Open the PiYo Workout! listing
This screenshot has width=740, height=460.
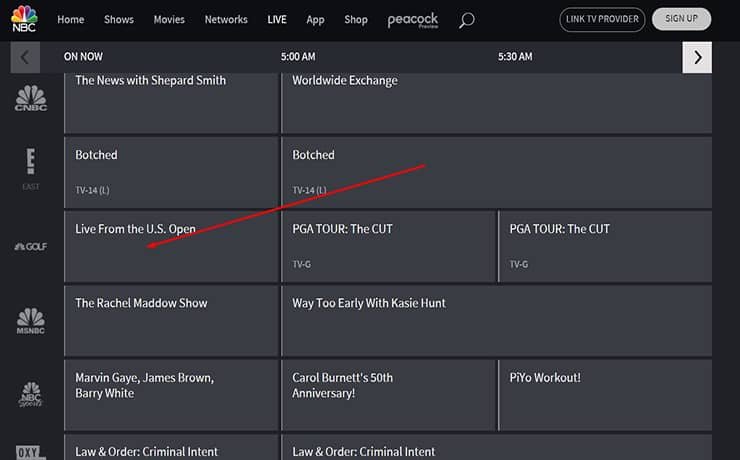[605, 395]
